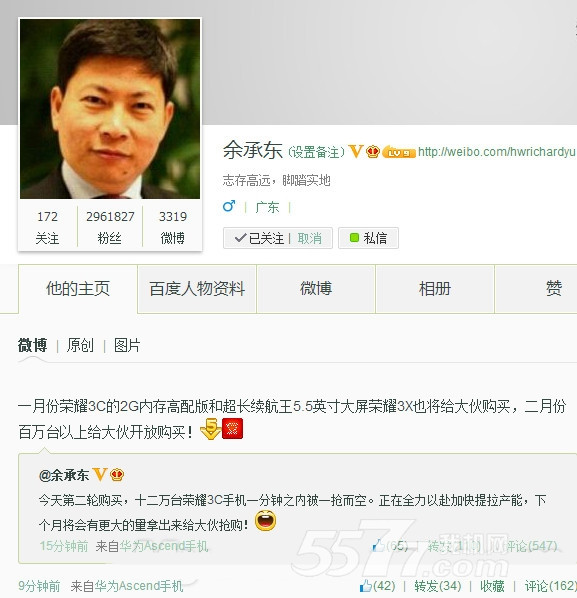
Task: Open the 百度人物资料 tab
Action: (197, 289)
